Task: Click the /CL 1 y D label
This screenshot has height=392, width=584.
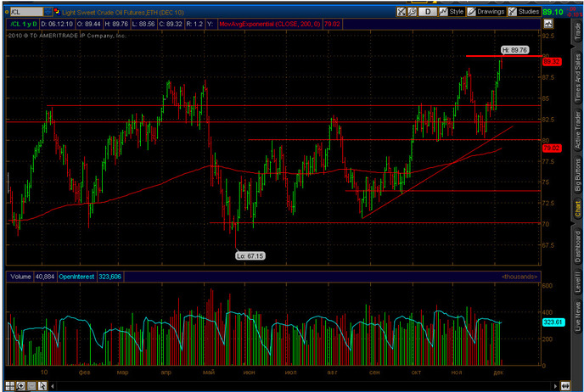Action: click(x=24, y=25)
